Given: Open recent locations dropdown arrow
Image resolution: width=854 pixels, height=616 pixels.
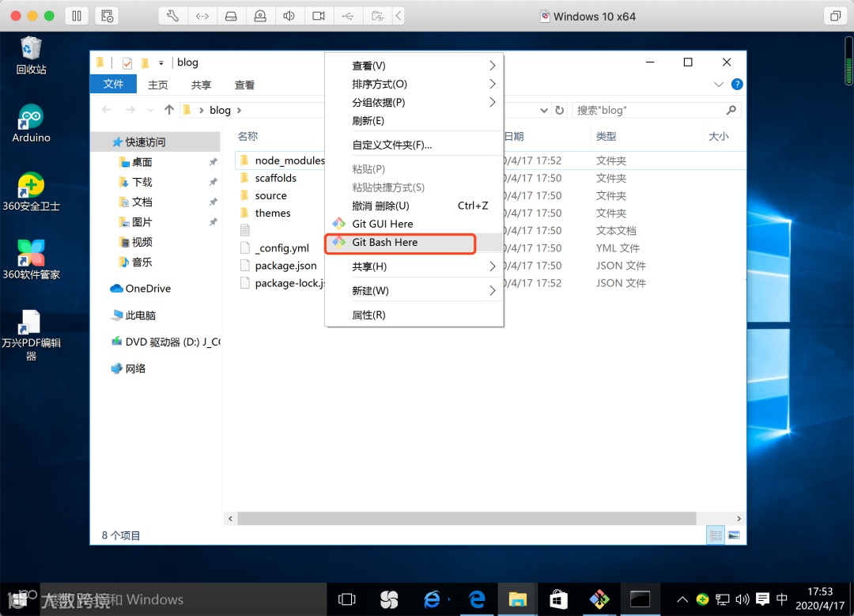Looking at the screenshot, I should click(150, 111).
